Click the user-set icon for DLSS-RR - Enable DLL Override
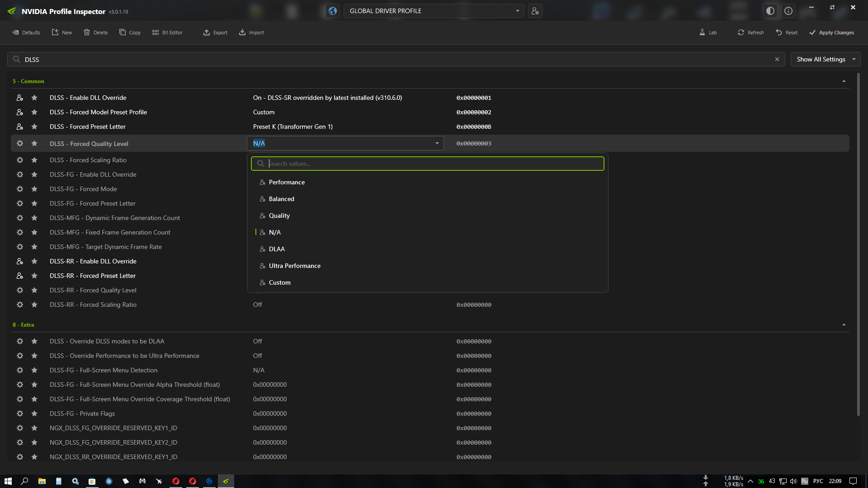 20,261
